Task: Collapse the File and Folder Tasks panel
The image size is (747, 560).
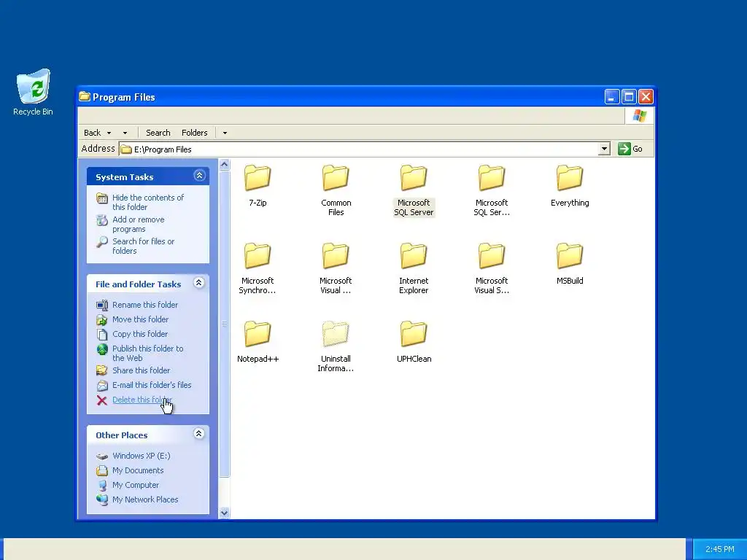Action: click(x=199, y=283)
